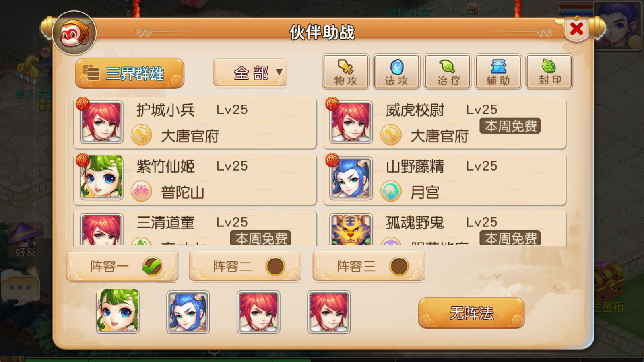Open the 三界群雄 category selector
This screenshot has height=362, width=644.
pyautogui.click(x=130, y=73)
